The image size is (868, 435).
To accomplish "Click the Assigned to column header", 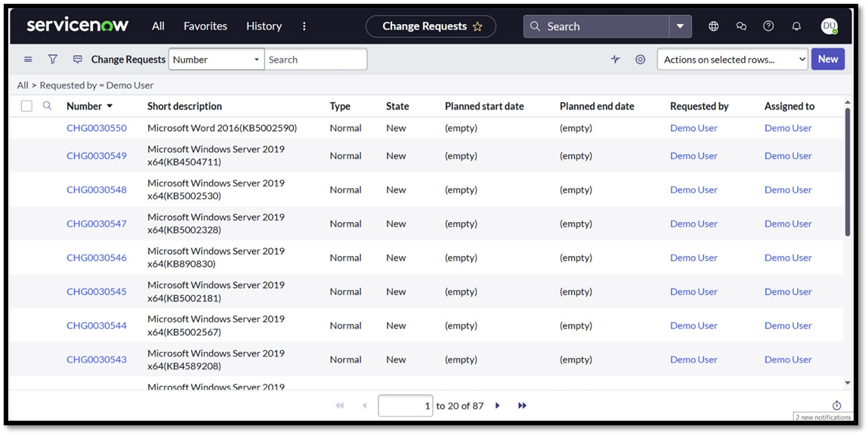I will click(x=789, y=106).
